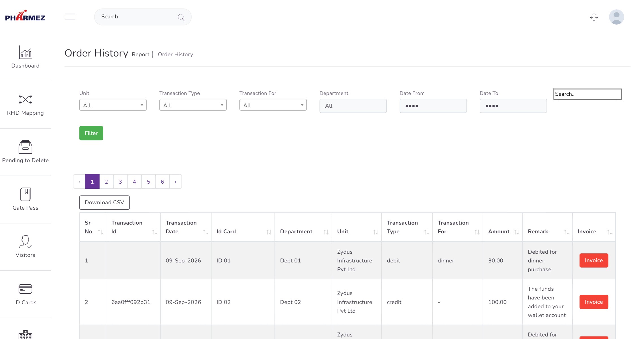Toggle the hamburger menu

pyautogui.click(x=70, y=17)
